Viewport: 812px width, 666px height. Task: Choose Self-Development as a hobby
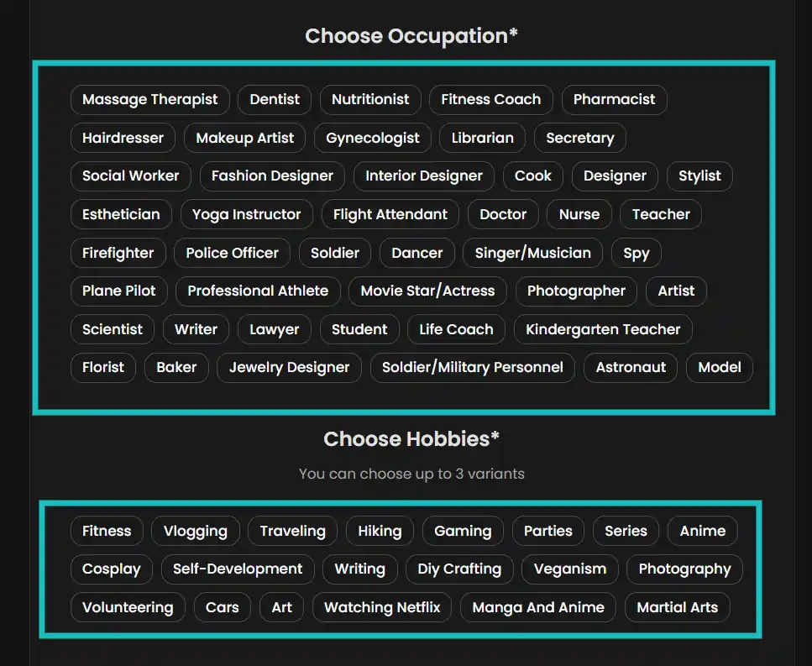point(238,569)
